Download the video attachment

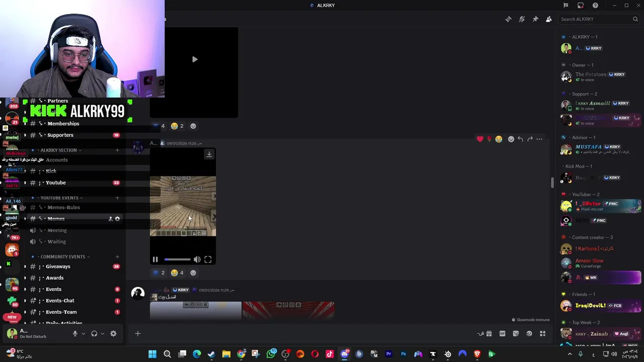209,154
